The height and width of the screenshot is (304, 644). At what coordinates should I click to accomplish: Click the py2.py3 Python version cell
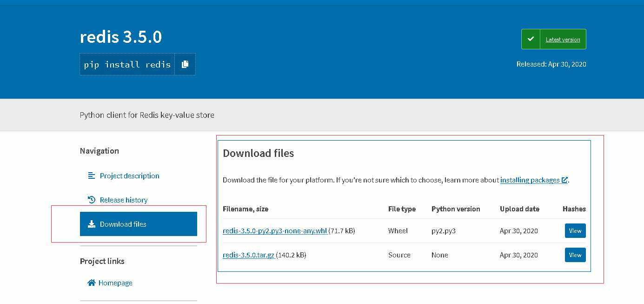click(x=444, y=231)
